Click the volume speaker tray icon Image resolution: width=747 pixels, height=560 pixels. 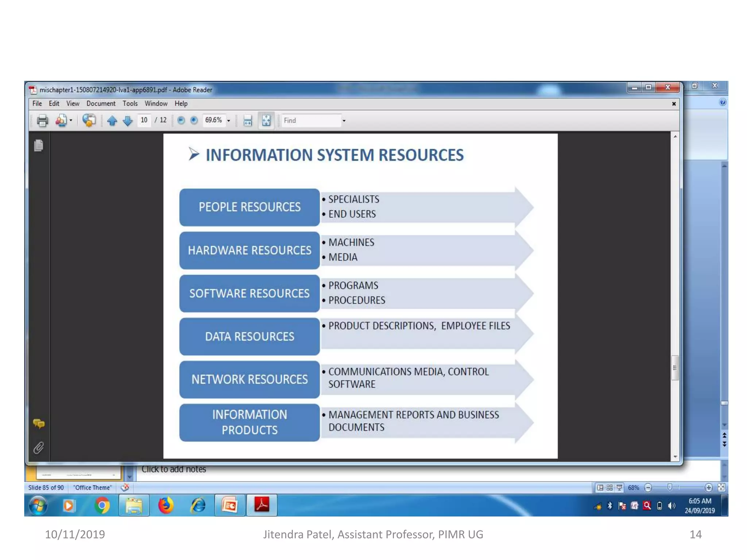coord(671,506)
